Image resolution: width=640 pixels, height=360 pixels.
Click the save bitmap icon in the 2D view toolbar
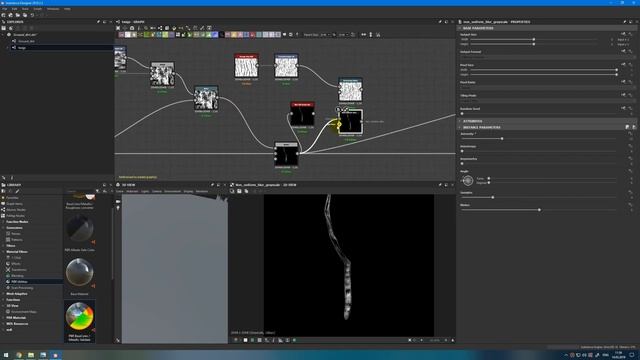point(239,191)
